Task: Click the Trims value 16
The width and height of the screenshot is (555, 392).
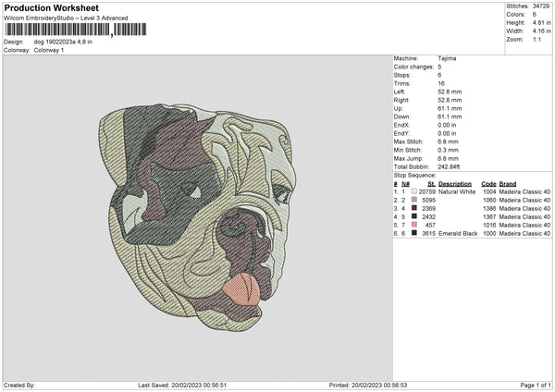Action: (441, 83)
